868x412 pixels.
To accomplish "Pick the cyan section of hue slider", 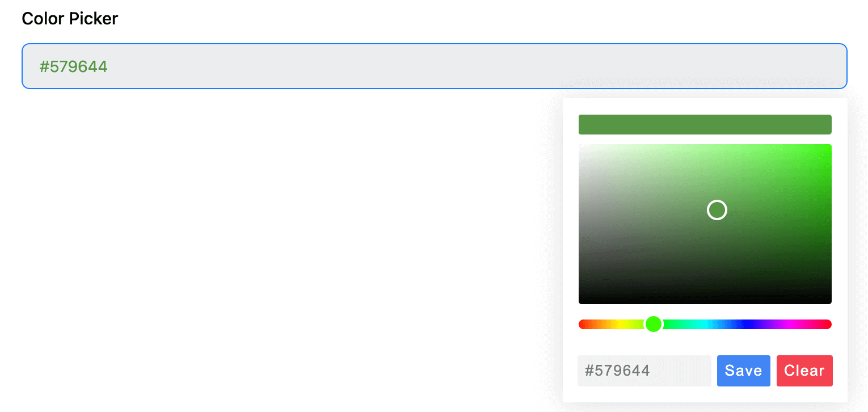I will (x=705, y=324).
